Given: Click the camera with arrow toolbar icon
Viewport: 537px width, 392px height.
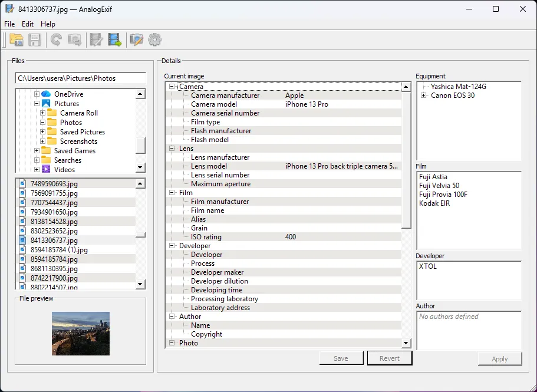Looking at the screenshot, I should tap(74, 40).
